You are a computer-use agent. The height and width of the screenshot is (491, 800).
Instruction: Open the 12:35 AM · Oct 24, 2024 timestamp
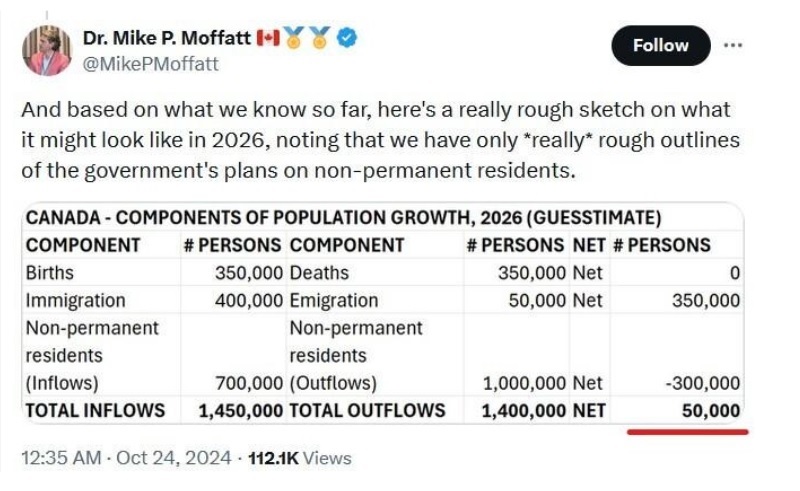pos(126,457)
